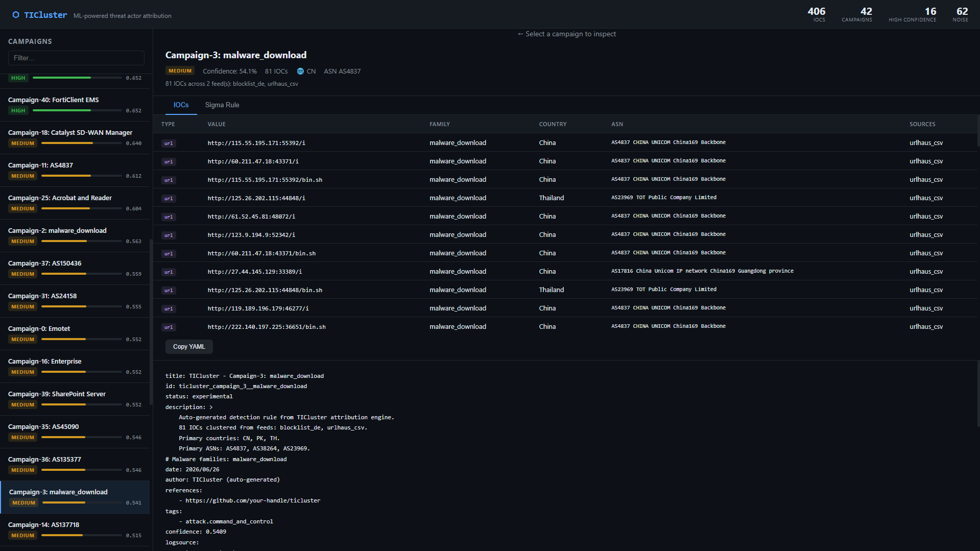Viewport: 980px width, 551px height.
Task: Click the github.com/your-handle/ticluster reference link
Action: [x=253, y=500]
